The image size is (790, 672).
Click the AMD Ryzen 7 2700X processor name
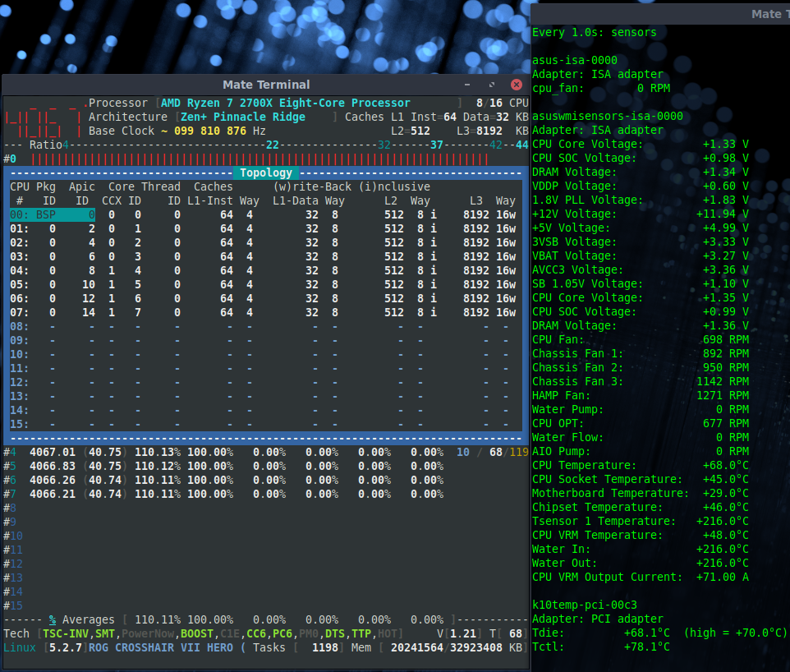coord(286,103)
